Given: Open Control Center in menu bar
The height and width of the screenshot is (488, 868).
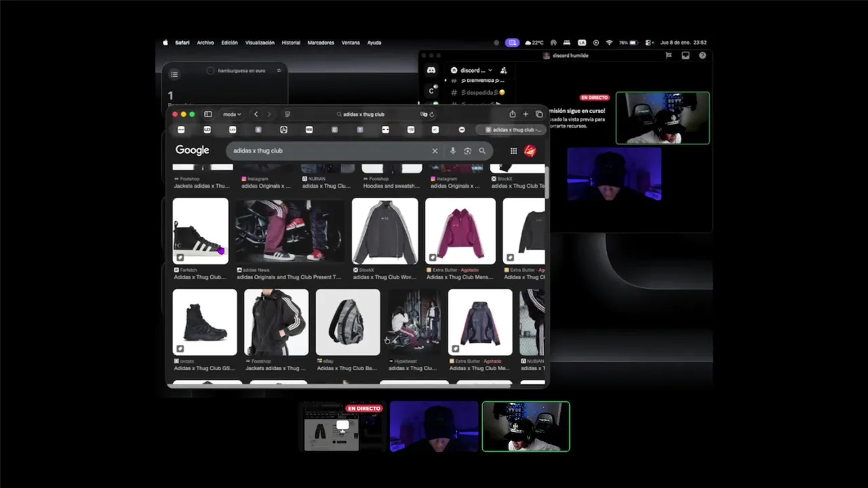Looking at the screenshot, I should click(x=648, y=43).
